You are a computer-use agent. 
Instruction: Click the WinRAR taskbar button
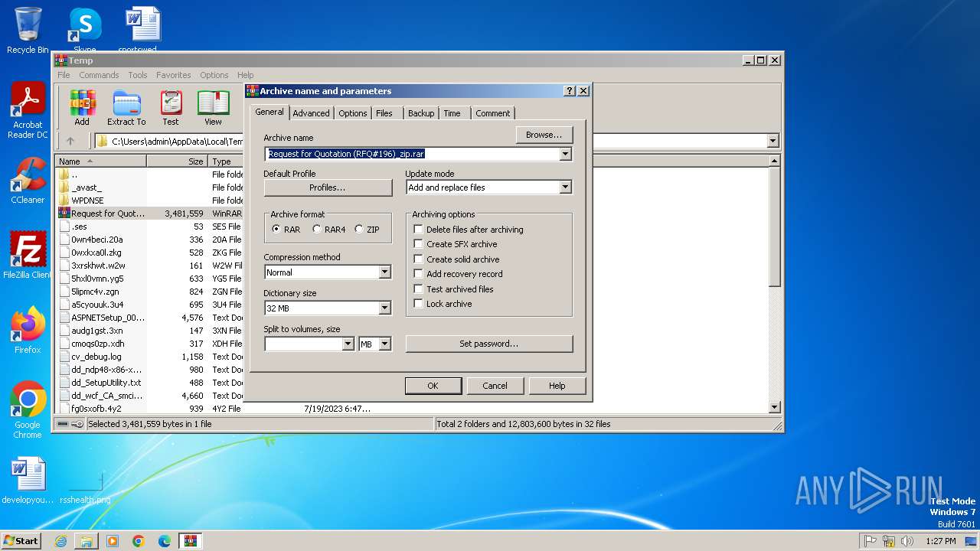click(x=190, y=541)
